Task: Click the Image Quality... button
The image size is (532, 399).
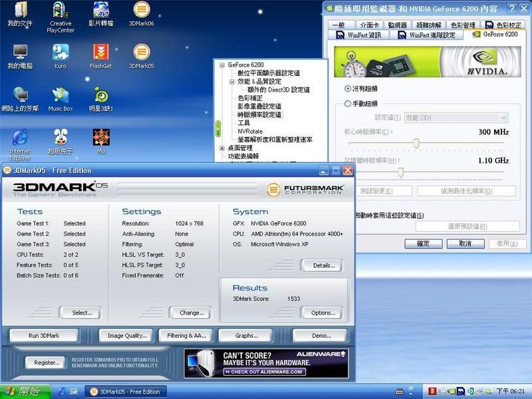Action: tap(127, 336)
